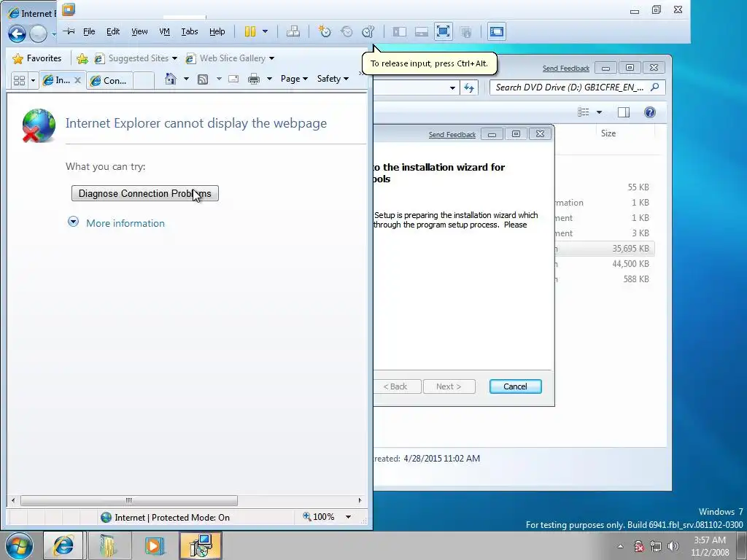Click Diagnose Connection Problems button
The height and width of the screenshot is (560, 747).
[145, 193]
